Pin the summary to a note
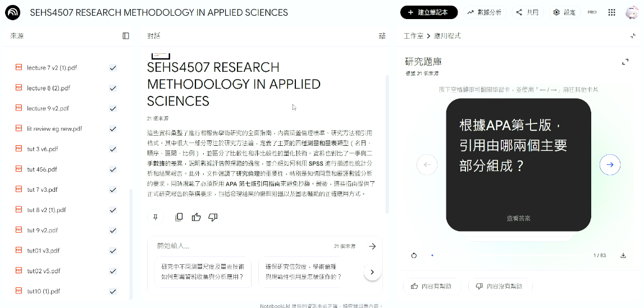The height and width of the screenshot is (308, 644). coord(155,217)
